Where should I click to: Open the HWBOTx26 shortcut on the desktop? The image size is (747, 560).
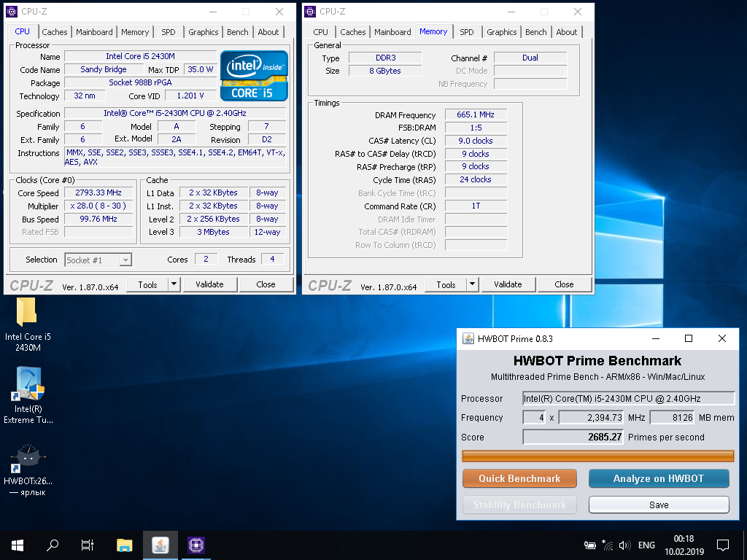click(28, 470)
